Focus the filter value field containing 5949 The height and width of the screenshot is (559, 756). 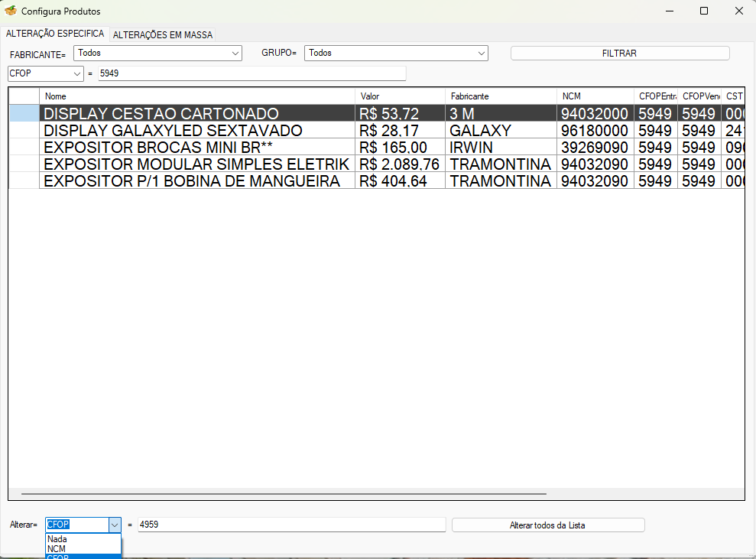[x=252, y=73]
